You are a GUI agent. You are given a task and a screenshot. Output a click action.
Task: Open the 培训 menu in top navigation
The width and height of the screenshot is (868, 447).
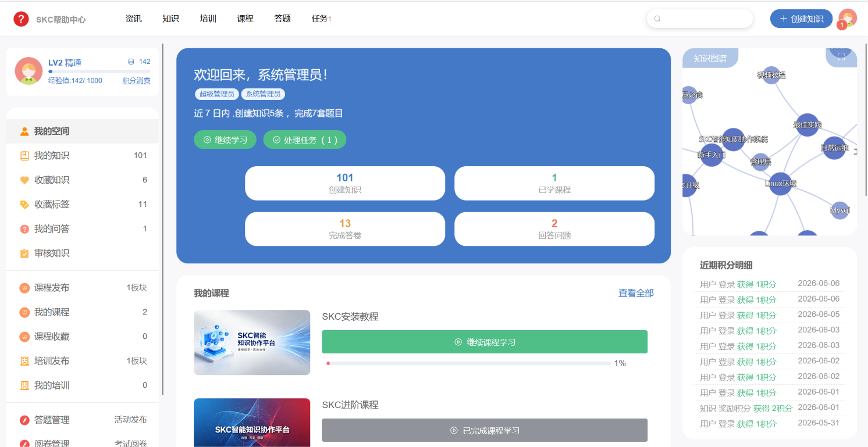[x=208, y=19]
